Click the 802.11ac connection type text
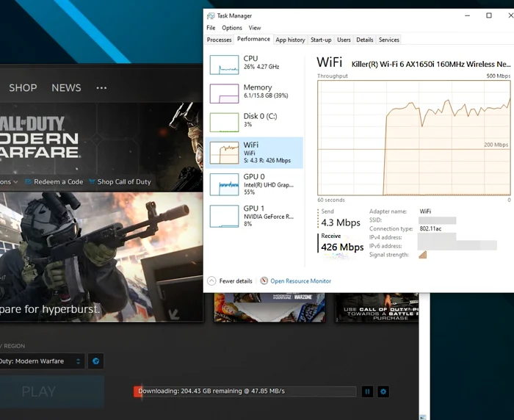This screenshot has width=514, height=420. coord(430,228)
